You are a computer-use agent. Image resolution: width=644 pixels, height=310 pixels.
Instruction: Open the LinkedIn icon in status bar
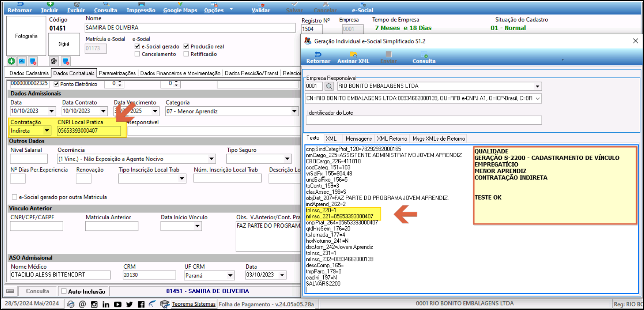pyautogui.click(x=106, y=304)
